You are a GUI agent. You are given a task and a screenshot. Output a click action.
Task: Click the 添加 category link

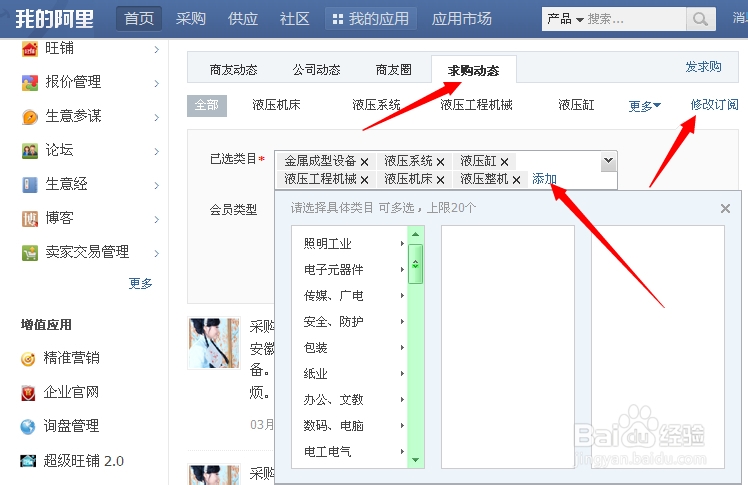(x=544, y=179)
